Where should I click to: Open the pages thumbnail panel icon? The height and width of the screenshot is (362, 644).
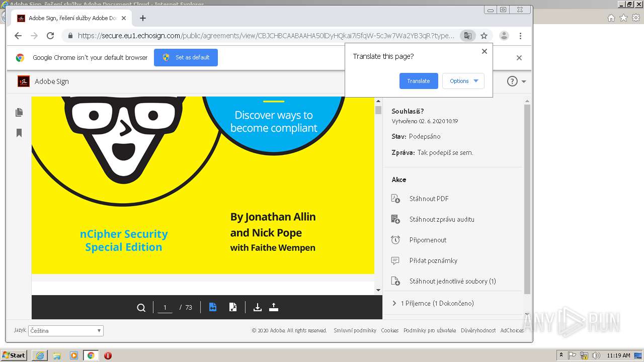click(19, 112)
